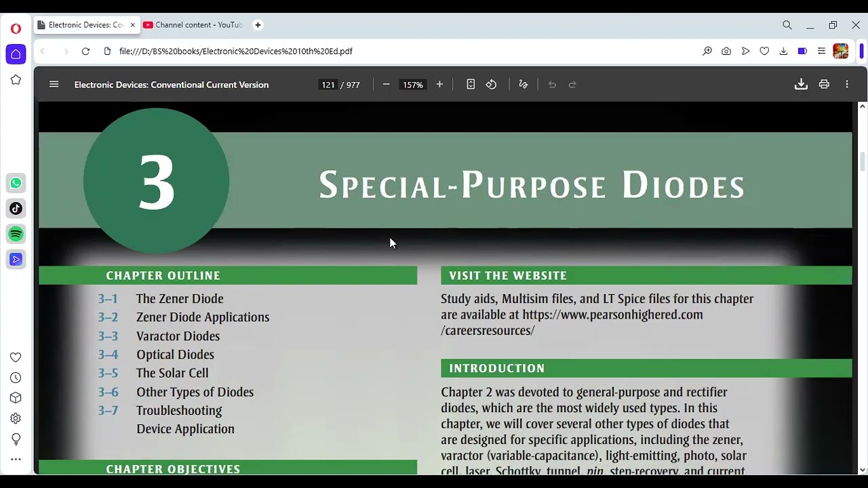The height and width of the screenshot is (488, 868).
Task: Click the PDF page number field
Action: tap(328, 85)
